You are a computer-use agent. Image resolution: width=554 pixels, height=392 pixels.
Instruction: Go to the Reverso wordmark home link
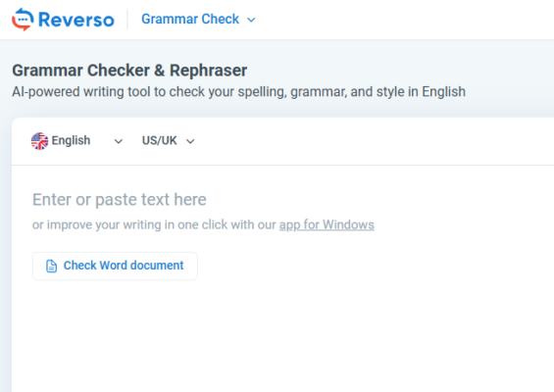click(76, 20)
